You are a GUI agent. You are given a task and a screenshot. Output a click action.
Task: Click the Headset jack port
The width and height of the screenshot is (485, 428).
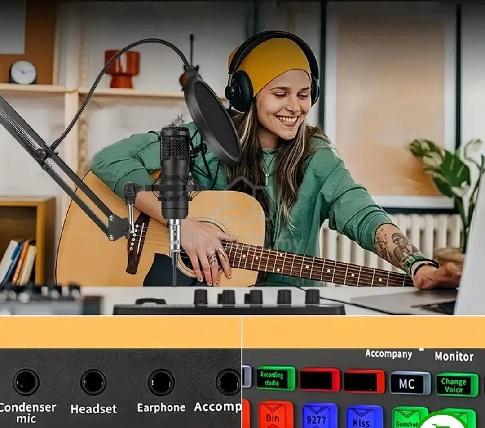pos(93,382)
